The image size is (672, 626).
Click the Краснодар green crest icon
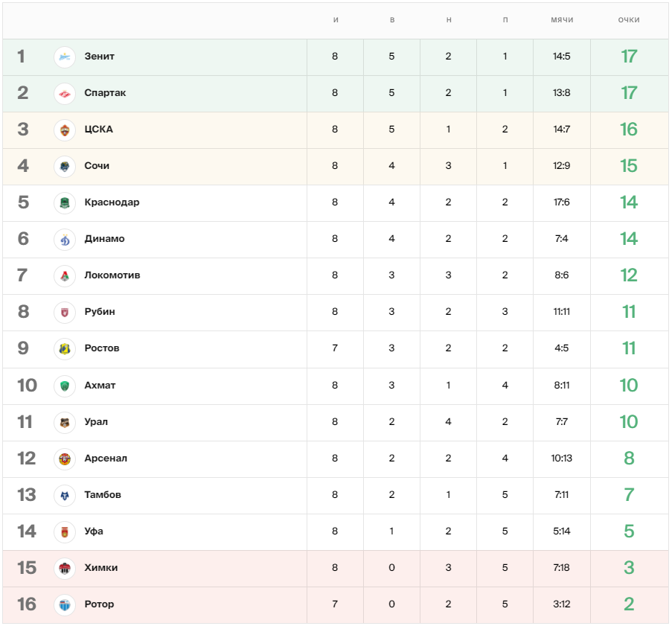(x=65, y=202)
